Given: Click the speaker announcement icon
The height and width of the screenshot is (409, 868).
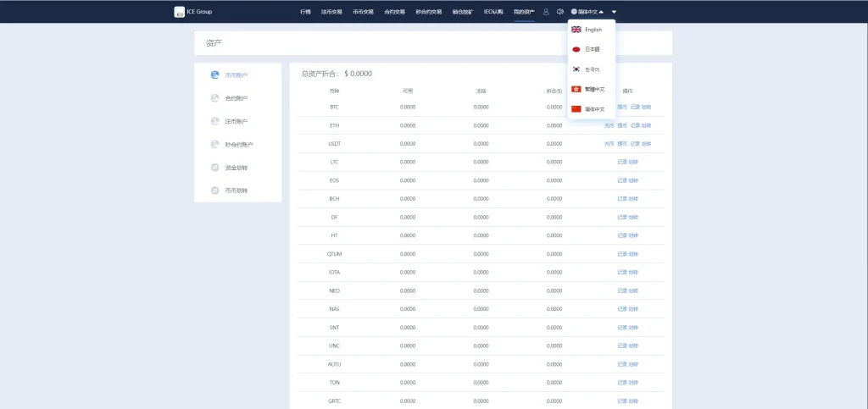Looking at the screenshot, I should pyautogui.click(x=559, y=12).
